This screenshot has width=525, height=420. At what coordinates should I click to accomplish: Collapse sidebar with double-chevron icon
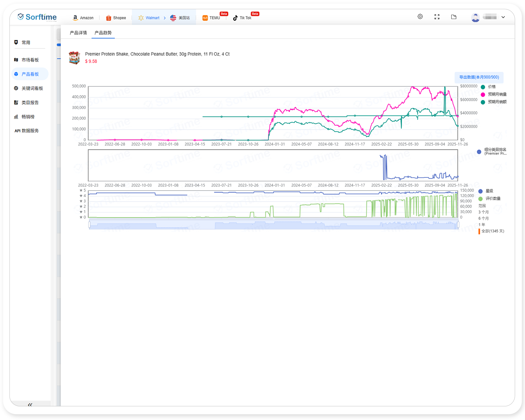click(30, 405)
